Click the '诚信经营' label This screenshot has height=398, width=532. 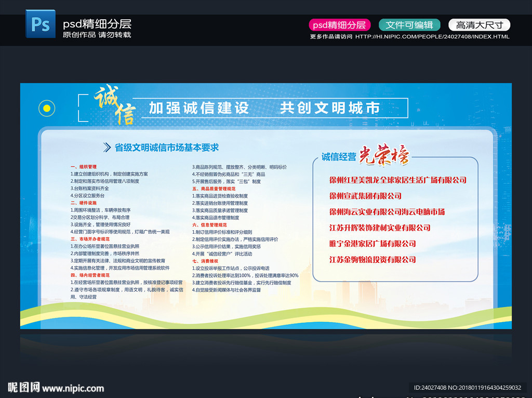click(x=339, y=157)
